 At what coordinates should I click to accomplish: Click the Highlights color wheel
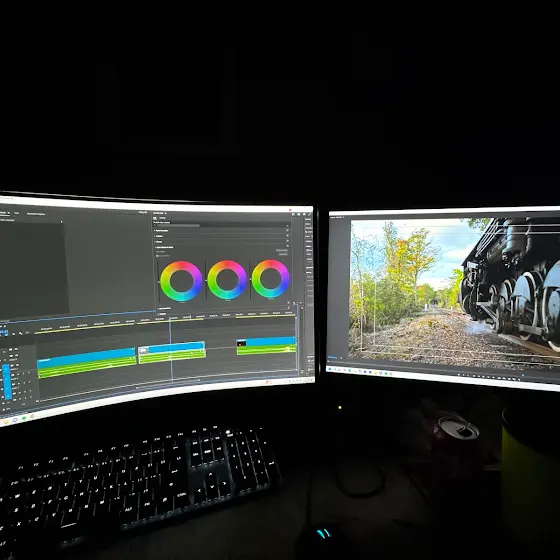tap(270, 279)
